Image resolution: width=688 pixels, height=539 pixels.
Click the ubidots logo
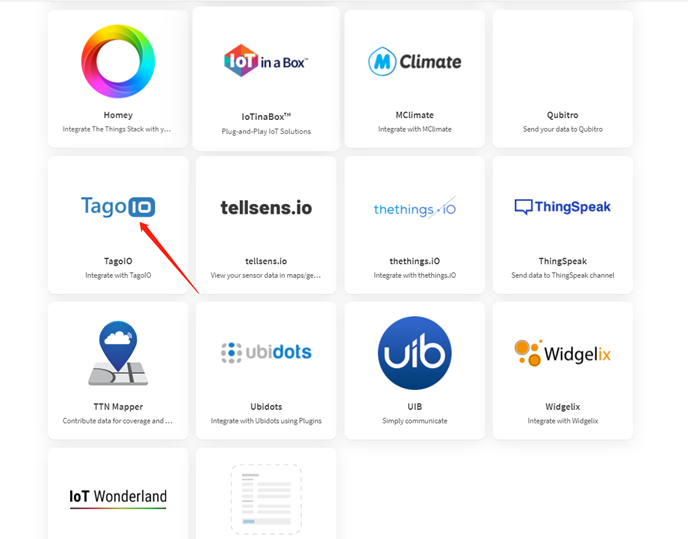click(266, 352)
